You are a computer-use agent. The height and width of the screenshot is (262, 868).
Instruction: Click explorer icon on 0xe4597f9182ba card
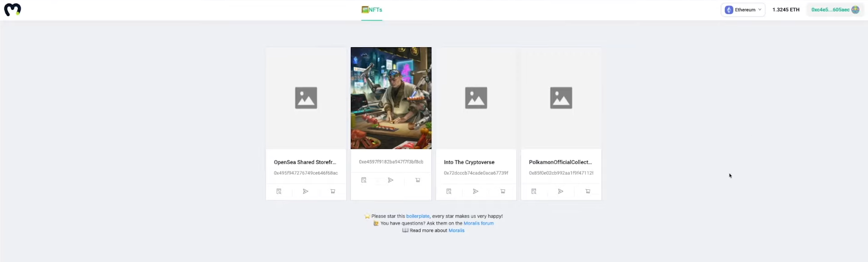(364, 180)
